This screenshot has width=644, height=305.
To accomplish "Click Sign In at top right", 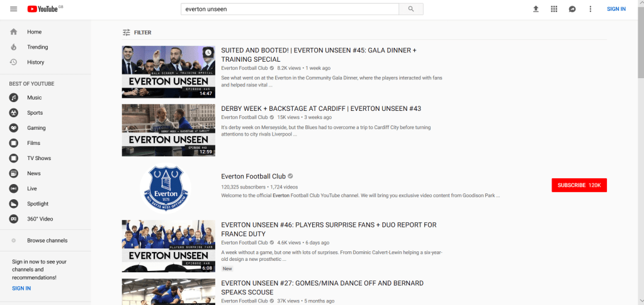I will point(616,9).
